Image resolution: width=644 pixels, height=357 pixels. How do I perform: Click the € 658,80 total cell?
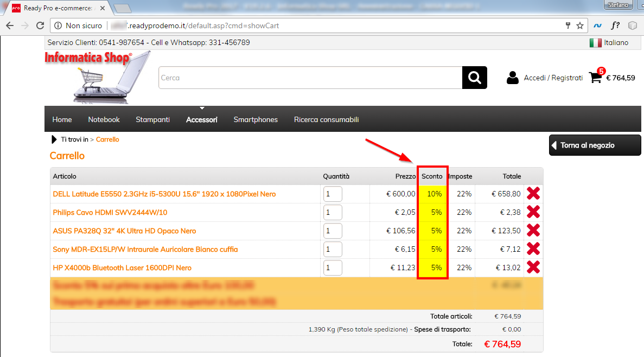506,194
